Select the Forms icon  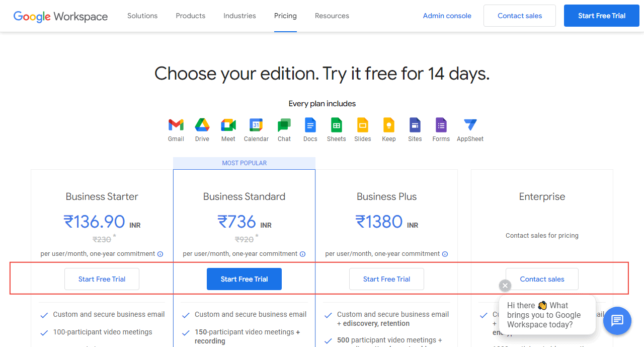click(441, 126)
